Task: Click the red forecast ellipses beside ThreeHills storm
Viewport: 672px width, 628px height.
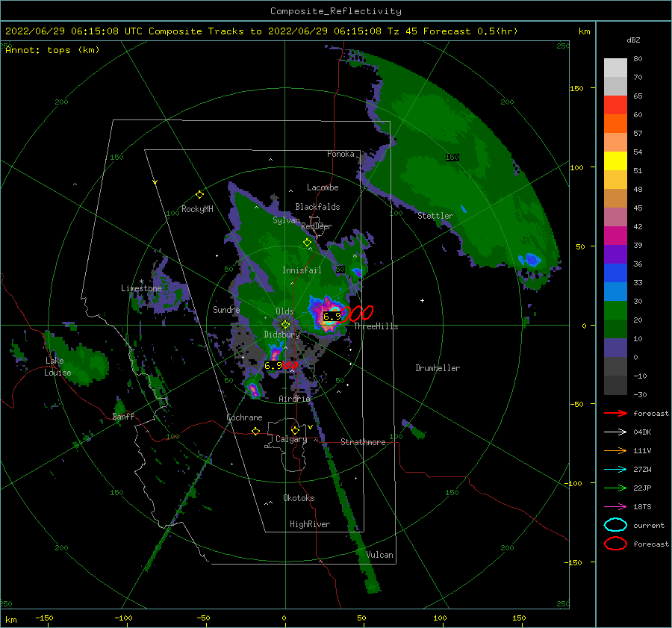Action: (357, 314)
